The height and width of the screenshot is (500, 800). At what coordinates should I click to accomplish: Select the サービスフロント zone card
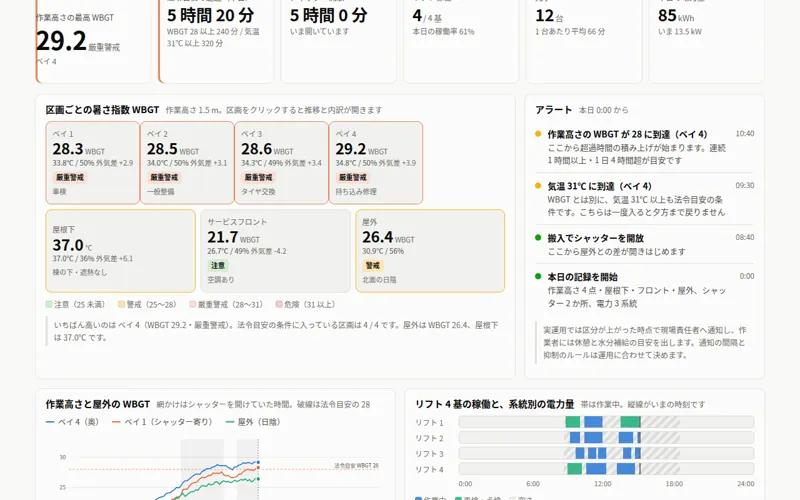tap(276, 251)
